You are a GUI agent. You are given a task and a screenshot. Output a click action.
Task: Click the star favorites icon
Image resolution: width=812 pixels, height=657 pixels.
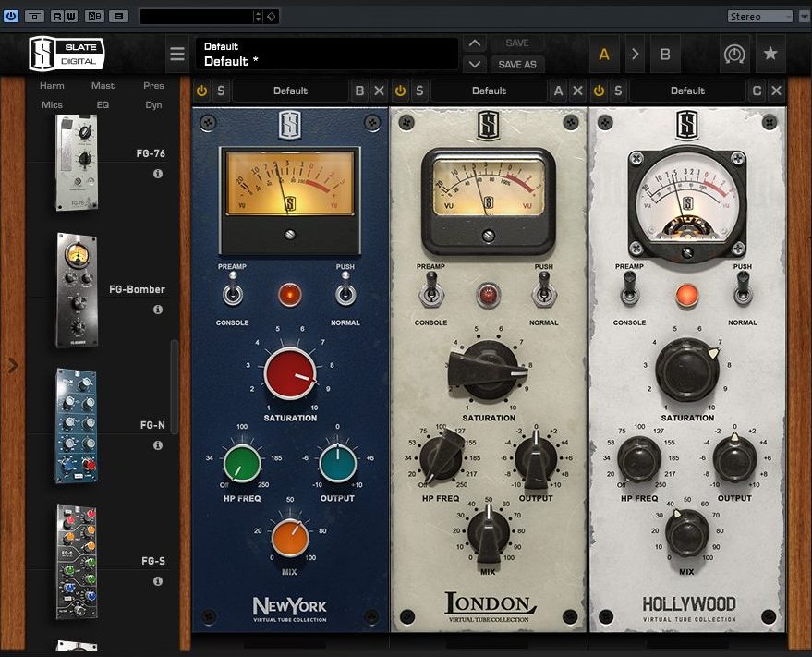[x=770, y=53]
